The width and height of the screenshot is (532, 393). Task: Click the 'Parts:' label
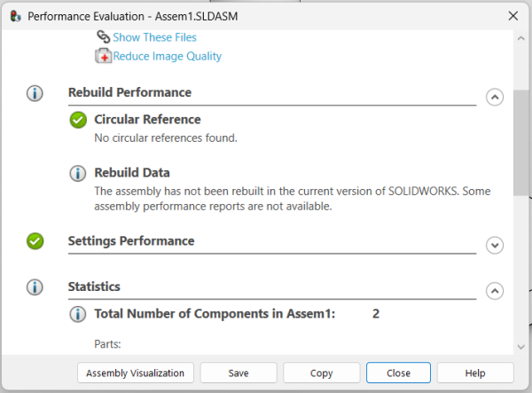(x=107, y=344)
